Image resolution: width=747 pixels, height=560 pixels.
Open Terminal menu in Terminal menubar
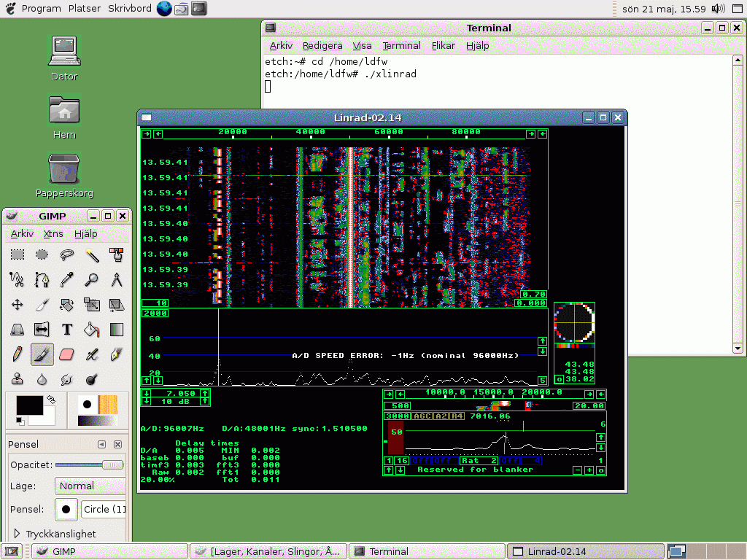pyautogui.click(x=402, y=46)
